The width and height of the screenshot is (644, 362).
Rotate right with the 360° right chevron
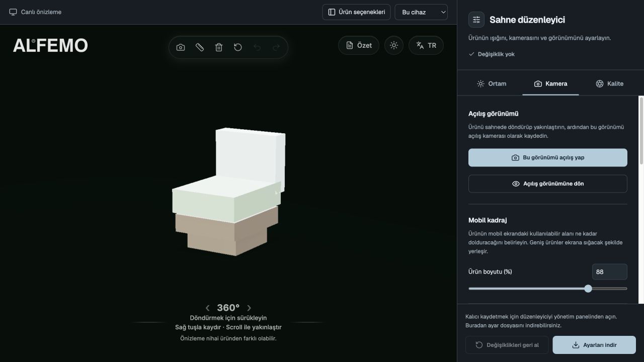tap(249, 308)
